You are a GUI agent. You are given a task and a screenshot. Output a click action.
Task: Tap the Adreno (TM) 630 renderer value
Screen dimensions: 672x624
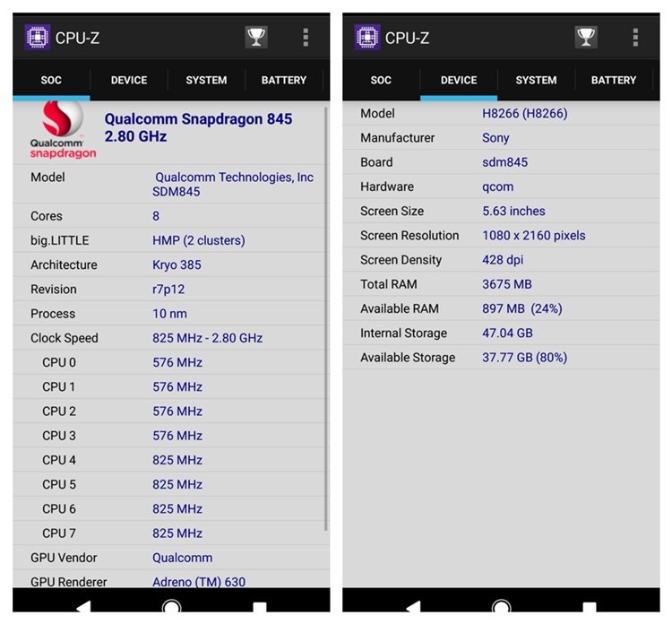pos(199,582)
